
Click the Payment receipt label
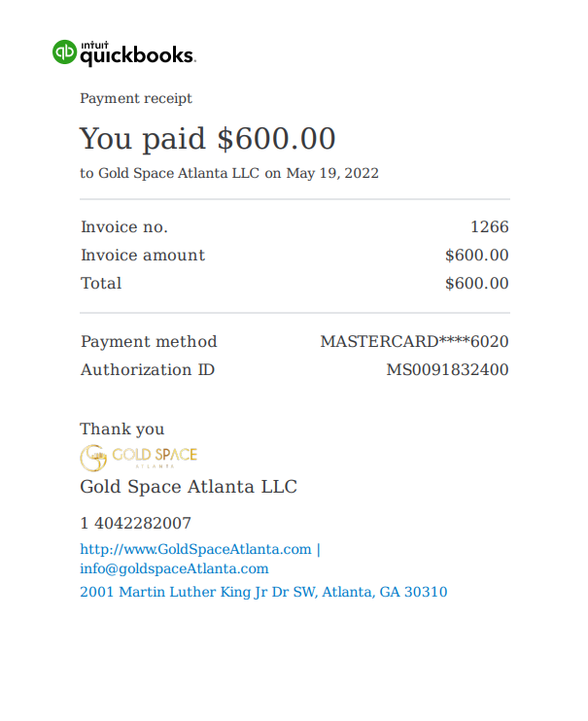[x=136, y=98]
